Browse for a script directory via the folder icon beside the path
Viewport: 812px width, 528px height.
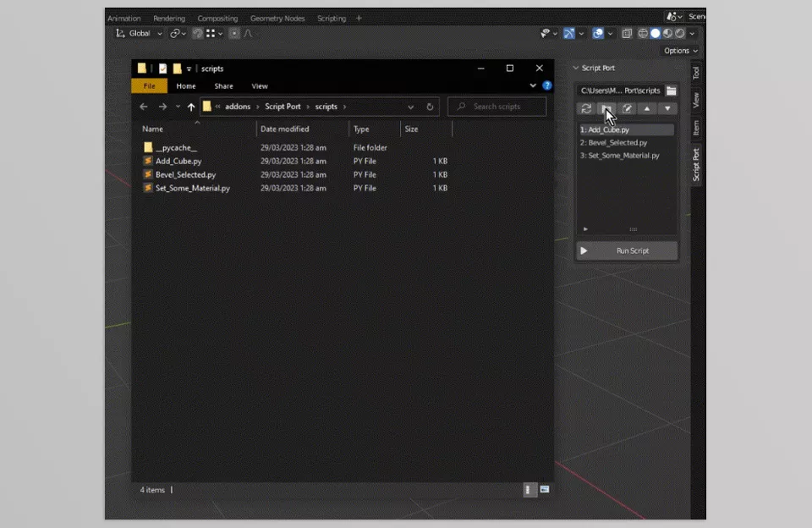[671, 91]
